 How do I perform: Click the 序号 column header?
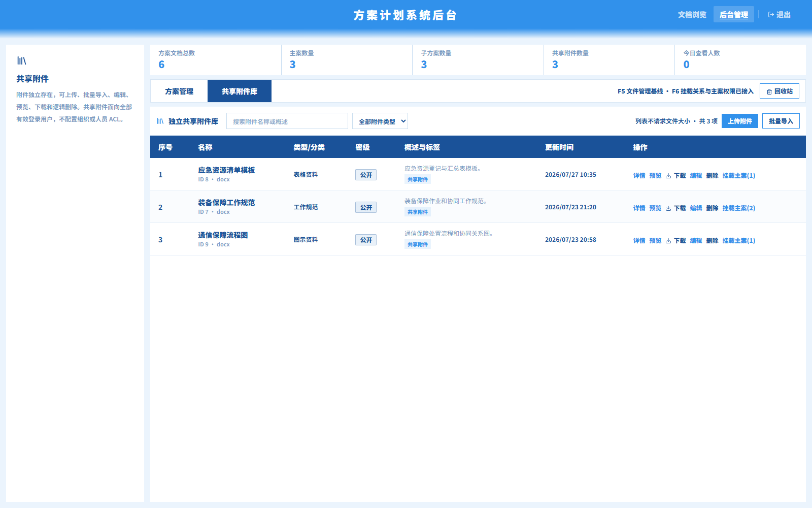click(165, 147)
